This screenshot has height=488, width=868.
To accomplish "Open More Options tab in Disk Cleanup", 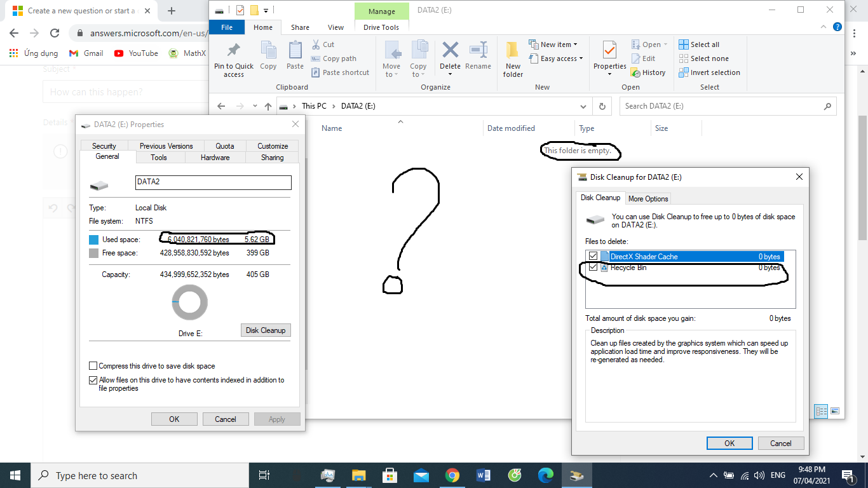I will click(x=648, y=199).
